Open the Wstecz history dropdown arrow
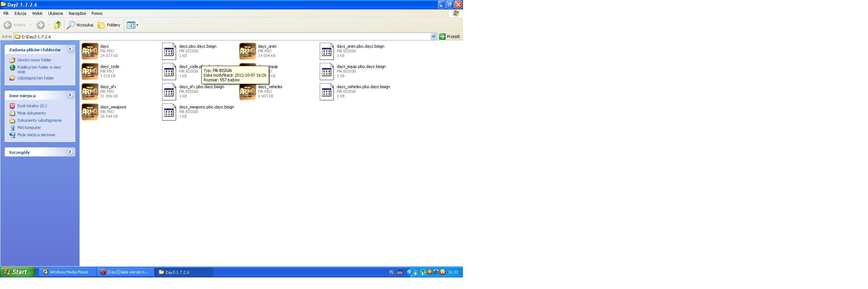 click(x=30, y=25)
